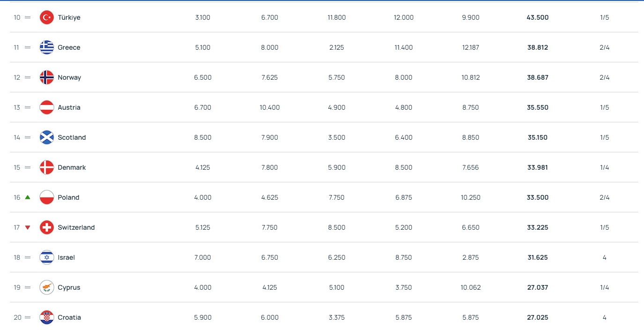Click the Israel flag icon
The width and height of the screenshot is (644, 330).
(47, 257)
